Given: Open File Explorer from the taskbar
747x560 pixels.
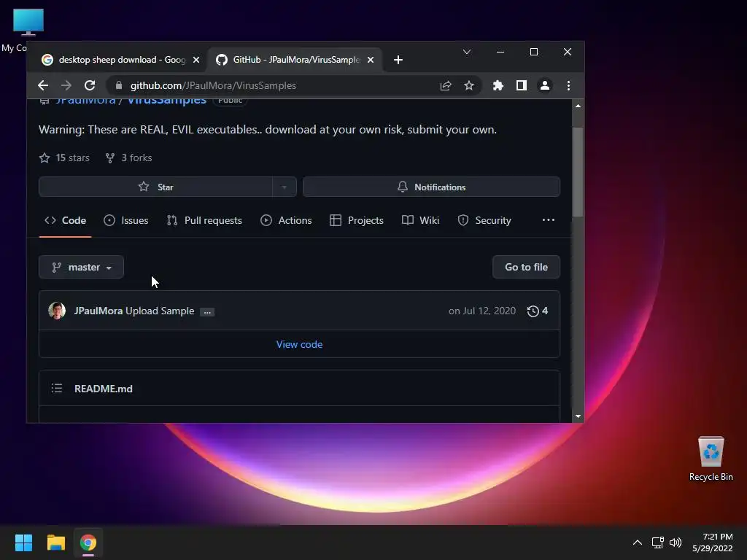Looking at the screenshot, I should pos(55,542).
